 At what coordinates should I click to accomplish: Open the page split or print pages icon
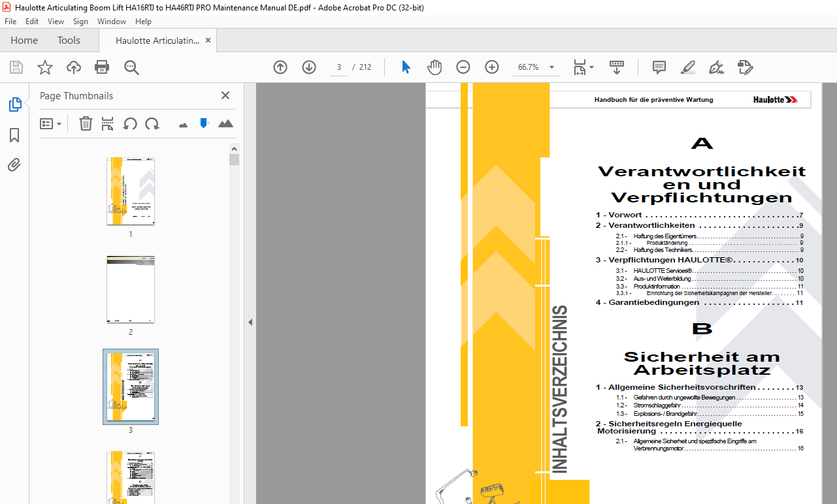coord(108,123)
